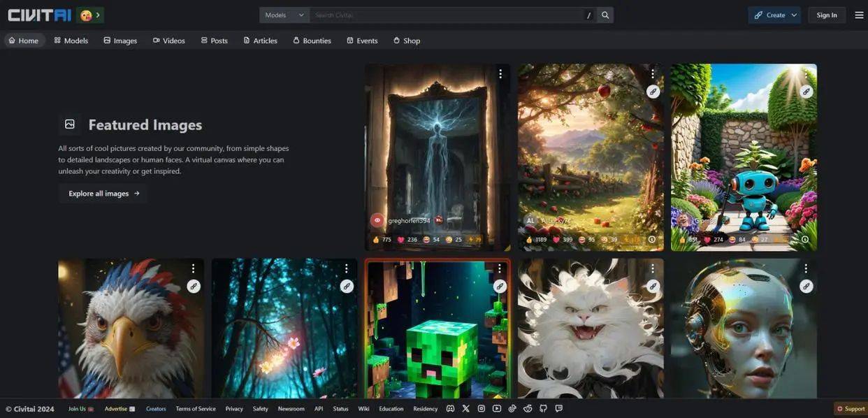Go to the Home tab
The width and height of the screenshot is (868, 418).
point(24,41)
